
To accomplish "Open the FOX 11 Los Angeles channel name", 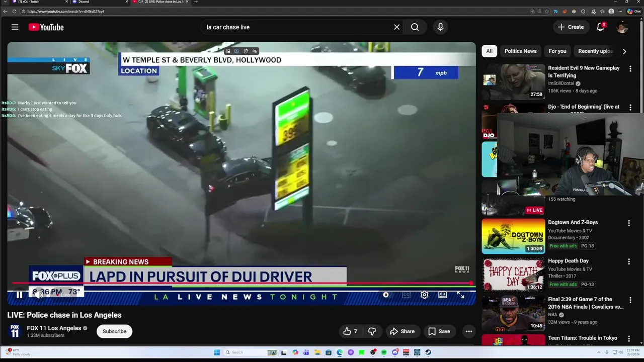I will tap(54, 328).
